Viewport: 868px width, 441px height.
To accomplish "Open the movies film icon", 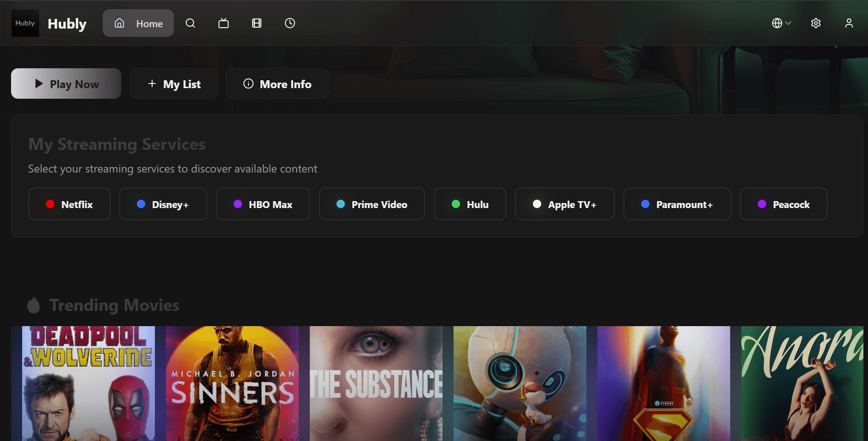I will click(x=257, y=23).
